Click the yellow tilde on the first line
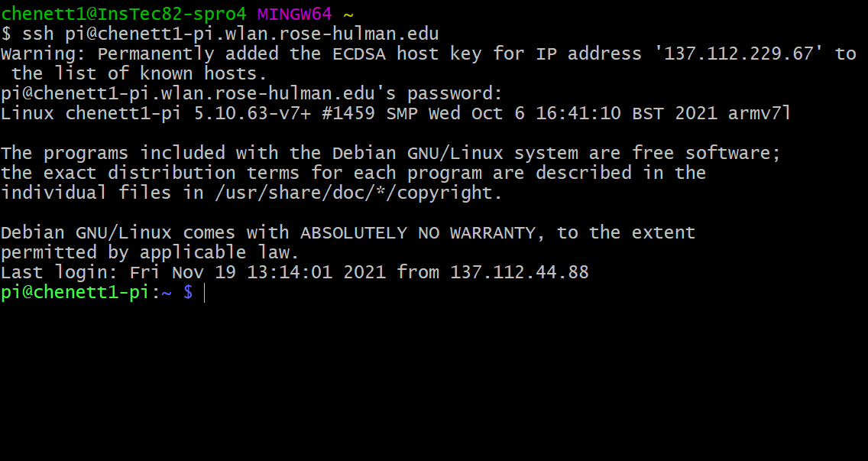Viewport: 868px width, 461px height. (x=348, y=14)
